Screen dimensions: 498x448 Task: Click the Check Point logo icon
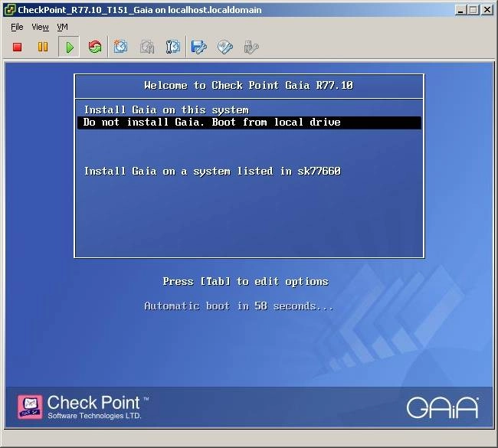30,407
